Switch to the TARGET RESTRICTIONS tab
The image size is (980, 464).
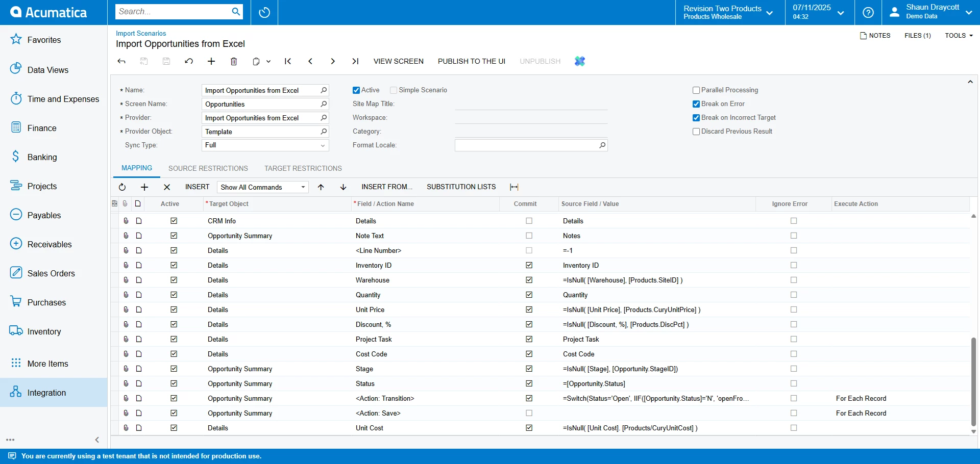click(303, 168)
